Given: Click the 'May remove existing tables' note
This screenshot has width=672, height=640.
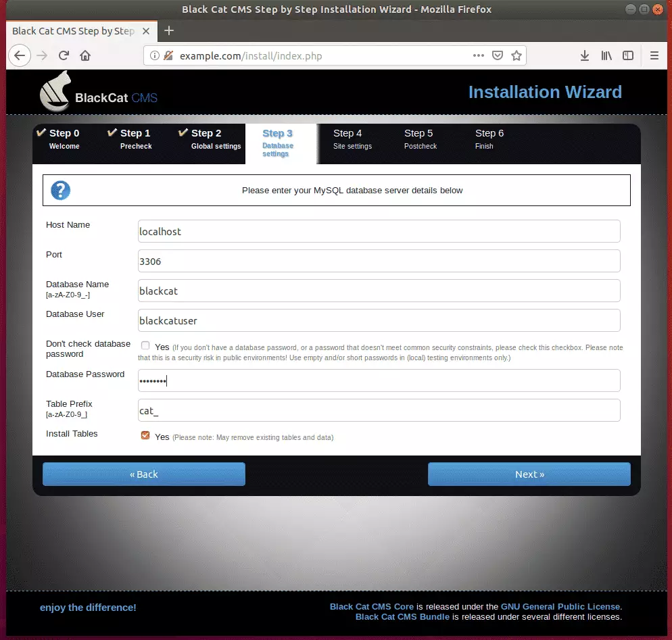Looking at the screenshot, I should [253, 437].
